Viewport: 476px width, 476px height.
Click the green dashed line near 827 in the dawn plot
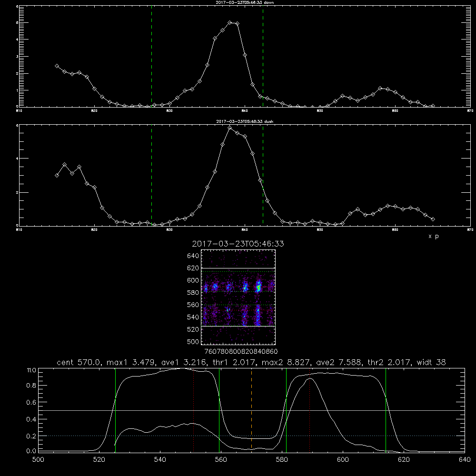tap(151, 56)
